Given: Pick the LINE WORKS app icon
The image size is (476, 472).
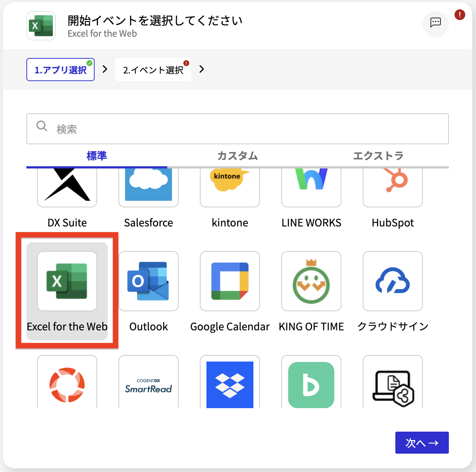Looking at the screenshot, I should click(x=311, y=187).
